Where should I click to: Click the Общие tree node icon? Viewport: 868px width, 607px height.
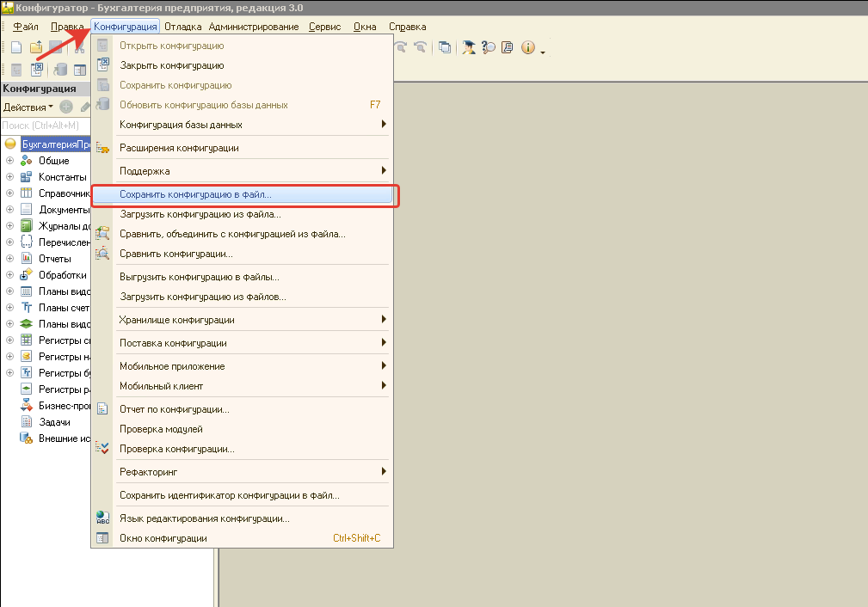point(27,161)
